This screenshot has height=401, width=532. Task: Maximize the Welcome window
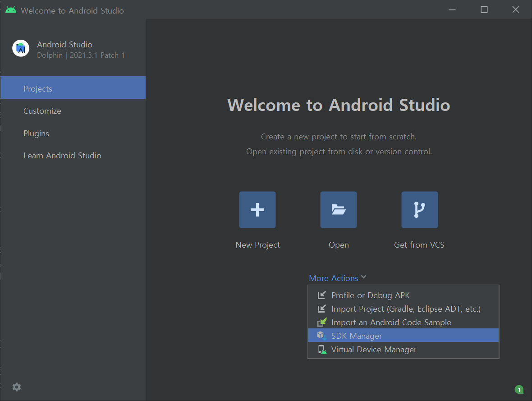point(484,9)
